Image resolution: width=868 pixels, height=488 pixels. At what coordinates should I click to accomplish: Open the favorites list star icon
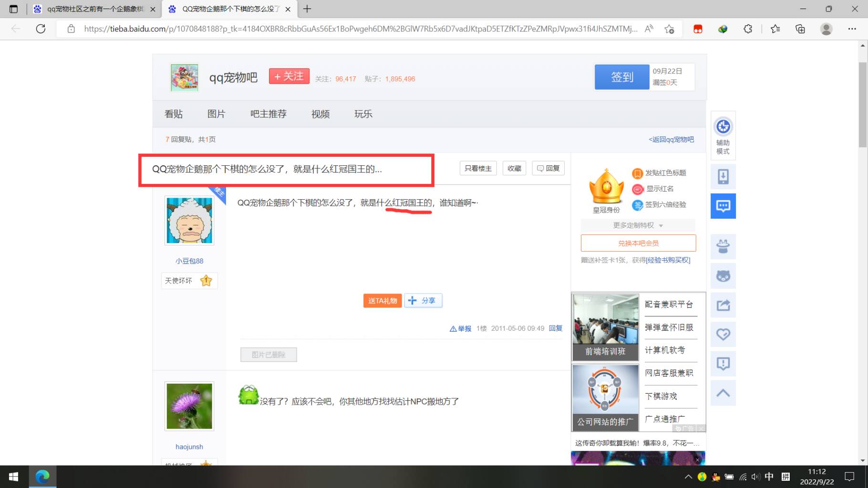[x=775, y=29]
